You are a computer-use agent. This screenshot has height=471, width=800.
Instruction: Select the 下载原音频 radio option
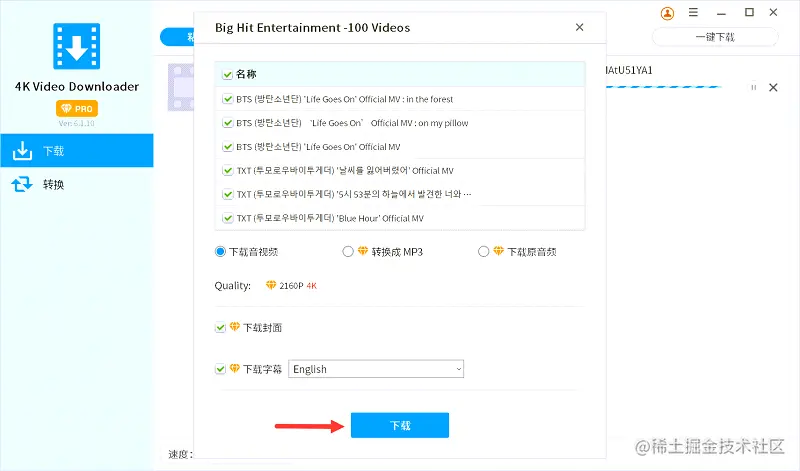click(484, 252)
